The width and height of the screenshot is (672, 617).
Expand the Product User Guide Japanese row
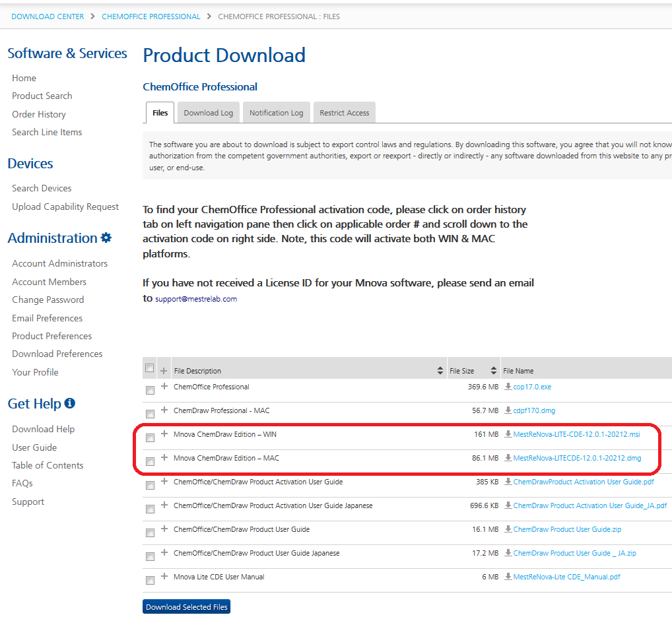pyautogui.click(x=164, y=553)
